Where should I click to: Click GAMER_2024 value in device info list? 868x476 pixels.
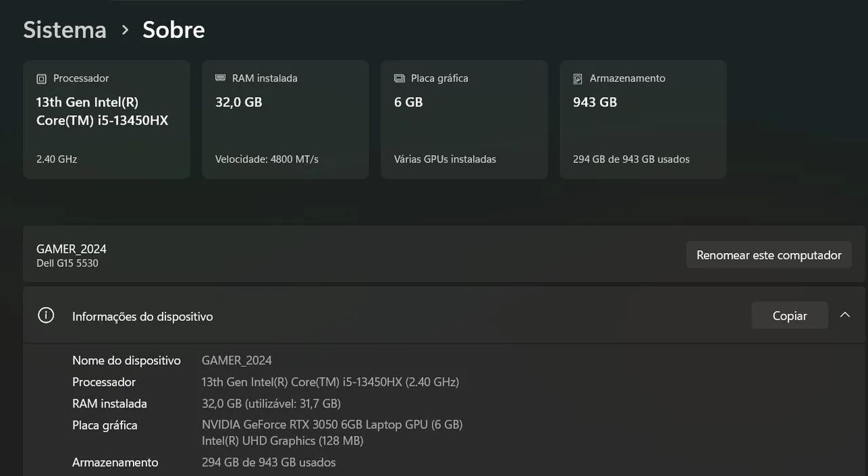pyautogui.click(x=237, y=361)
